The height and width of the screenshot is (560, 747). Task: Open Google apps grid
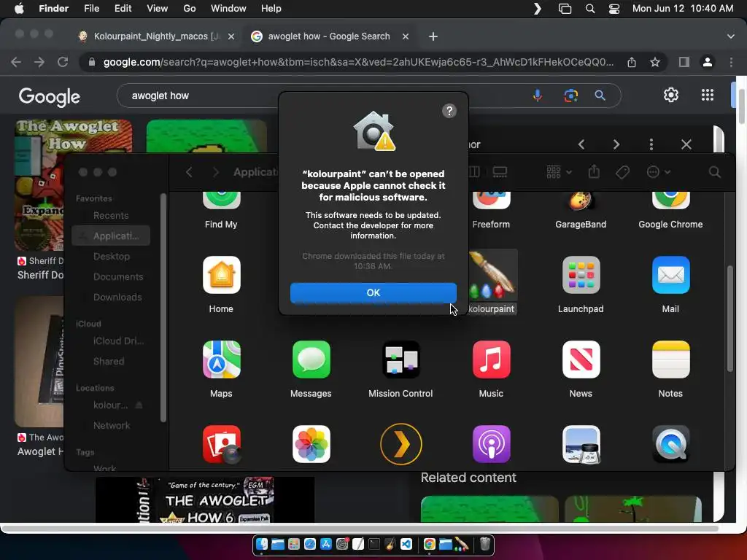coord(708,96)
